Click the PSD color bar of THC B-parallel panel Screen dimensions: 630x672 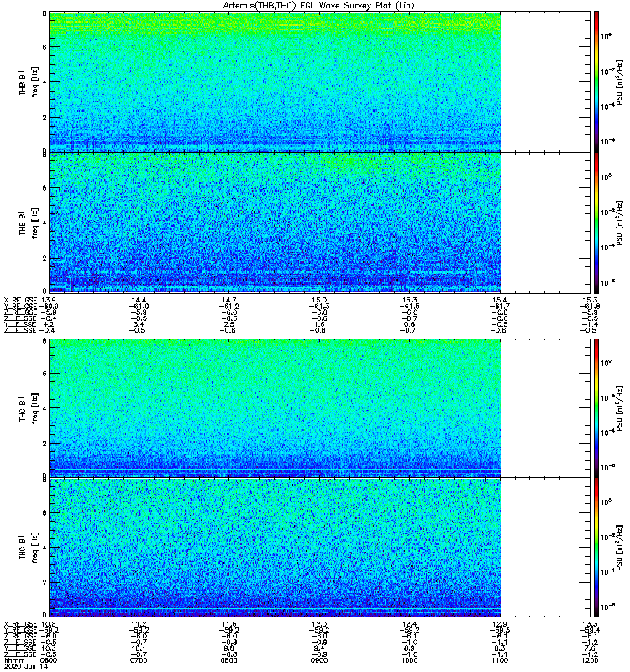pos(596,548)
